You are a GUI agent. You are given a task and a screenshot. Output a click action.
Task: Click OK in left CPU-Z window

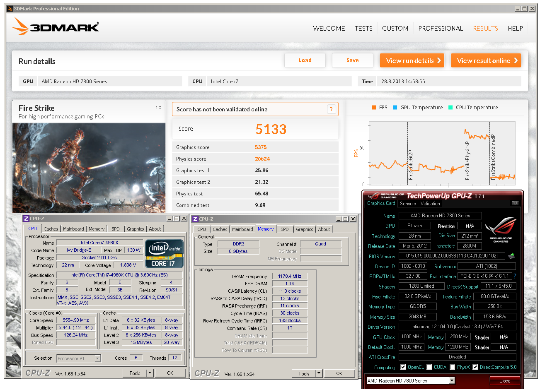170,373
